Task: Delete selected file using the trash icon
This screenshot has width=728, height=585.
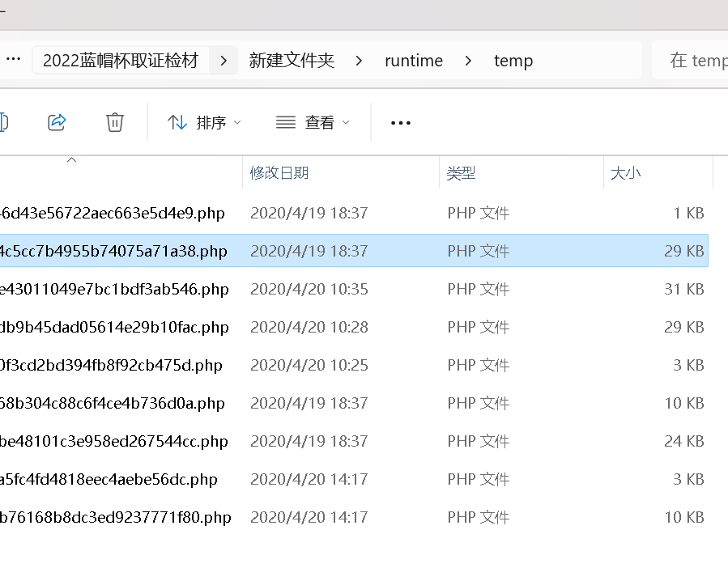Action: [114, 121]
